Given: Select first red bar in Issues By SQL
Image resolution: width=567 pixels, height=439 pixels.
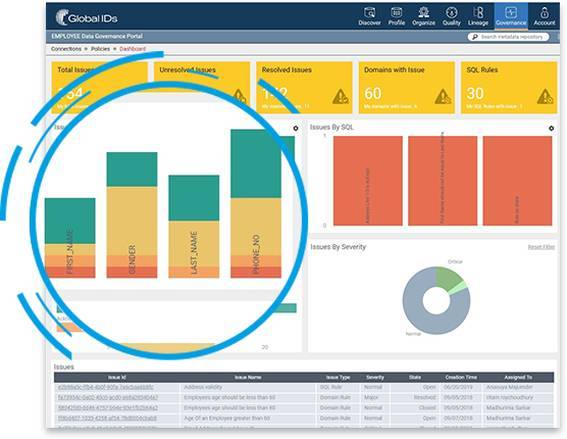Looking at the screenshot, I should tap(368, 181).
